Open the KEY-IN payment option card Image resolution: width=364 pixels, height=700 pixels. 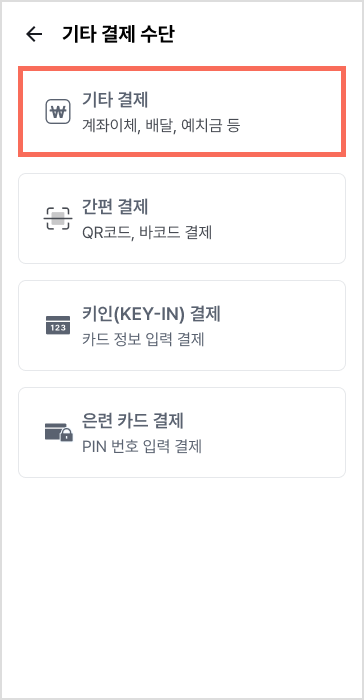pyautogui.click(x=182, y=325)
